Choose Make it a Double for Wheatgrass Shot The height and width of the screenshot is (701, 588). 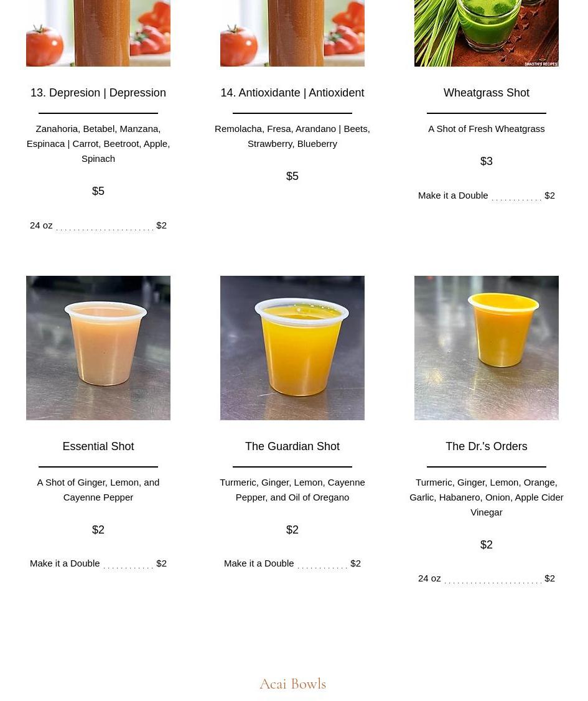tap(486, 195)
